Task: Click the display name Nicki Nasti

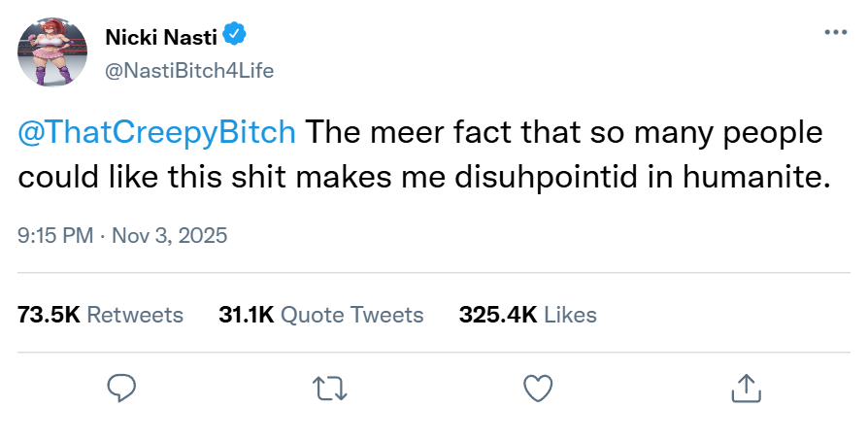Action: pos(161,38)
